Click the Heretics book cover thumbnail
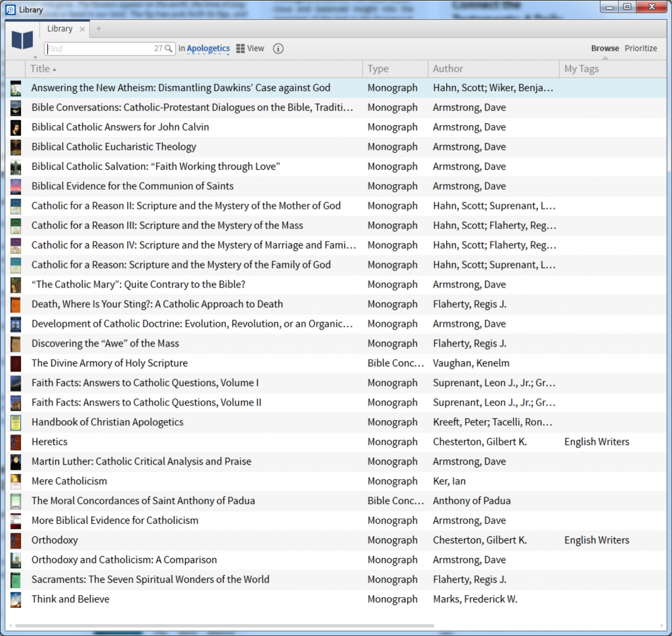 pyautogui.click(x=16, y=442)
